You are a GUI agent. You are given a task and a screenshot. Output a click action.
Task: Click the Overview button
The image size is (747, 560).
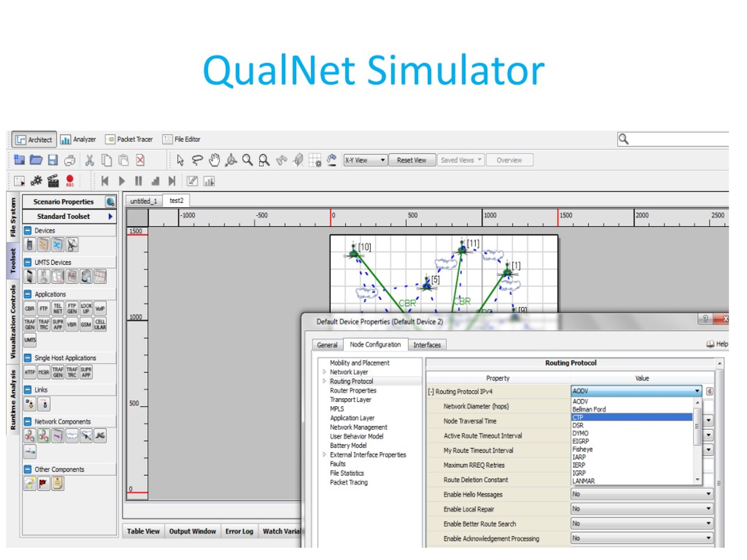(509, 160)
